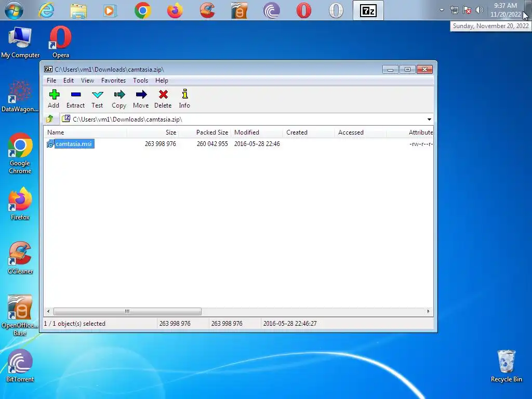Click the size value 263 998 976 in row
532x399 pixels.
coord(161,144)
